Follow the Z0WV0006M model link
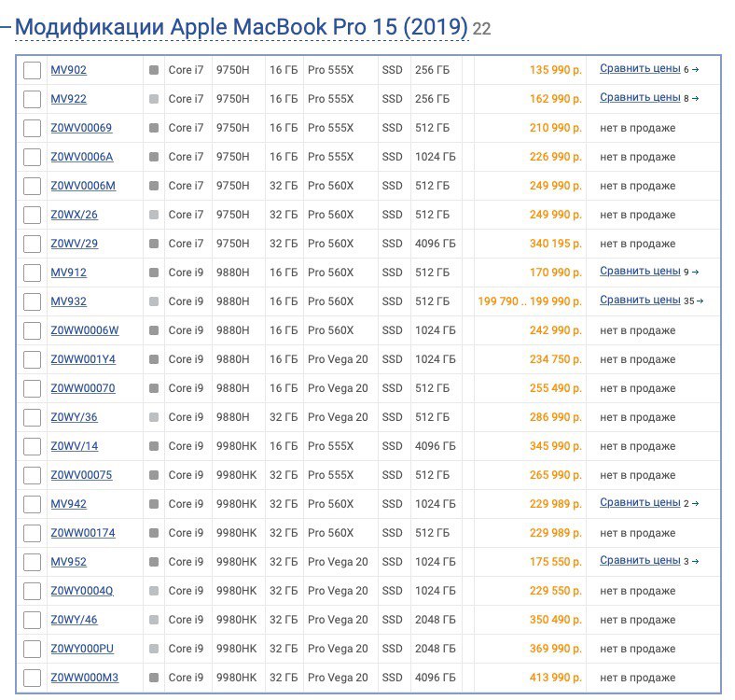The height and width of the screenshot is (700, 735). (x=83, y=186)
